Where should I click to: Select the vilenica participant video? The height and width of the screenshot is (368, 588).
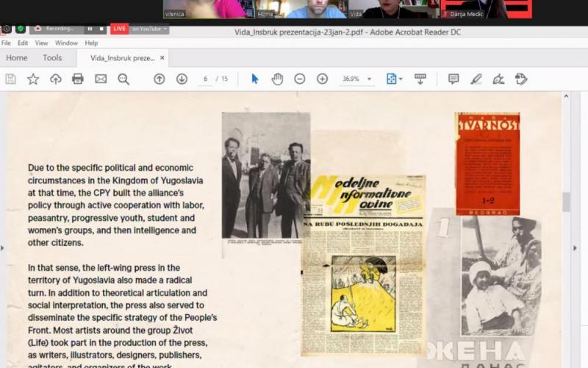[x=209, y=9]
